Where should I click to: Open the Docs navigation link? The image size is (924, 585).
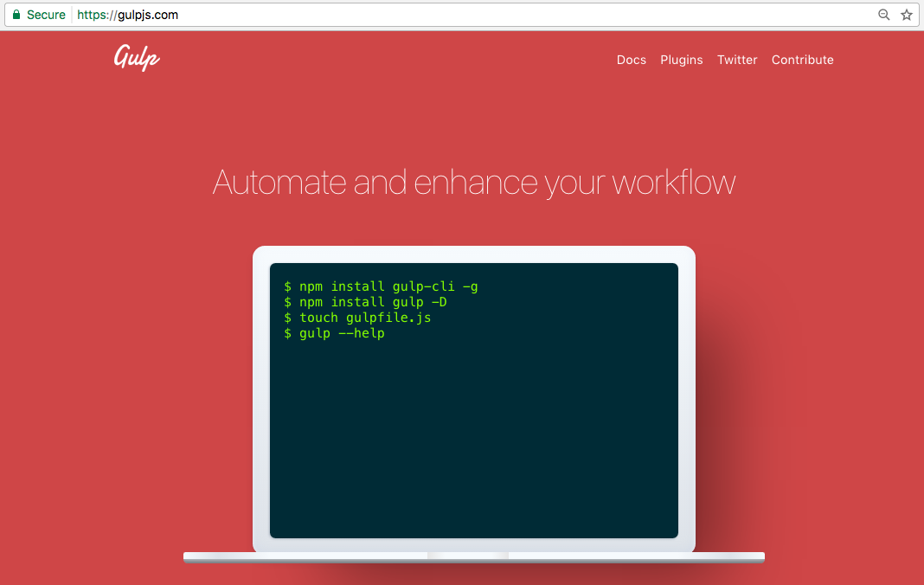[631, 60]
